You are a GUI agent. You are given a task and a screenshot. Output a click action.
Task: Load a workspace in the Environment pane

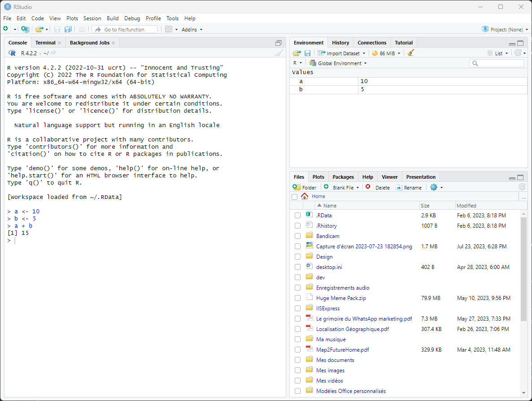297,53
